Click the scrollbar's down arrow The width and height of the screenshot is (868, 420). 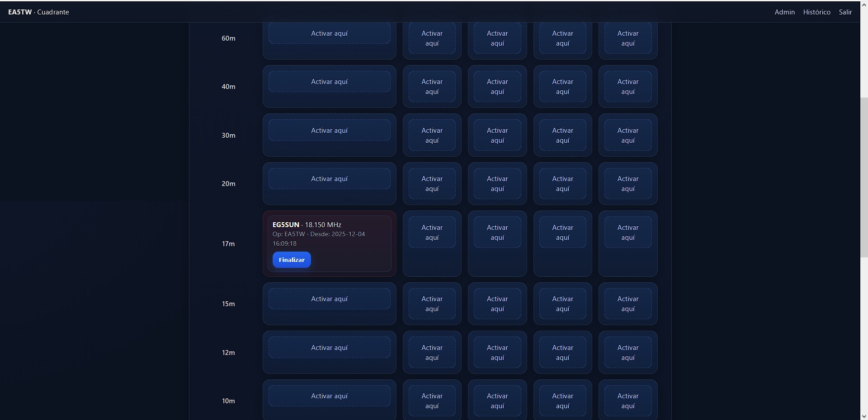[x=864, y=416]
